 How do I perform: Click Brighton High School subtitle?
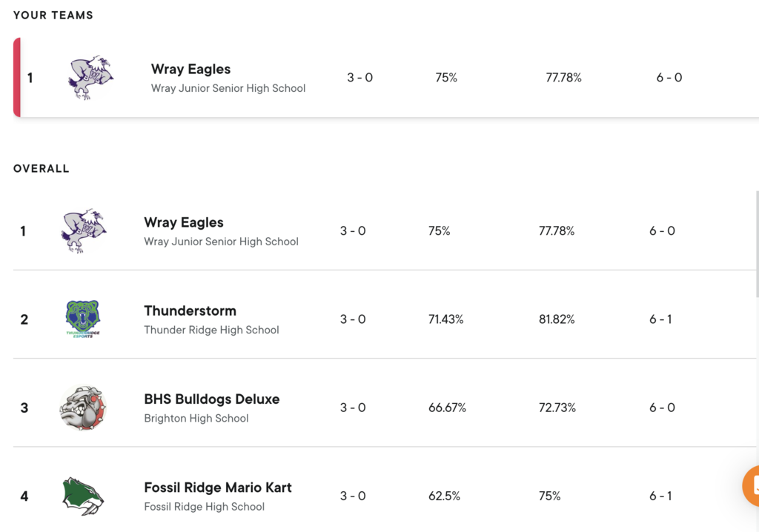(196, 418)
